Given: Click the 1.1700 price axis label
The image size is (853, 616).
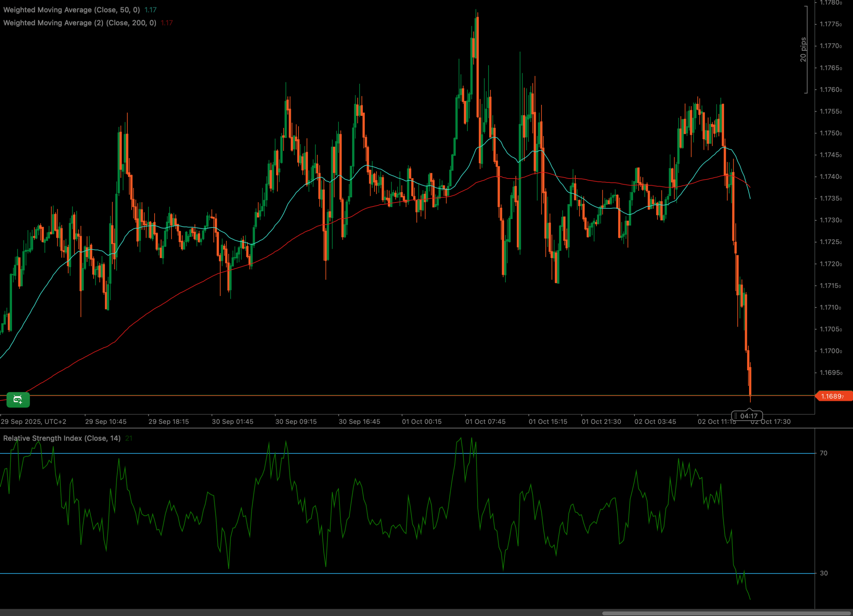Looking at the screenshot, I should click(830, 351).
